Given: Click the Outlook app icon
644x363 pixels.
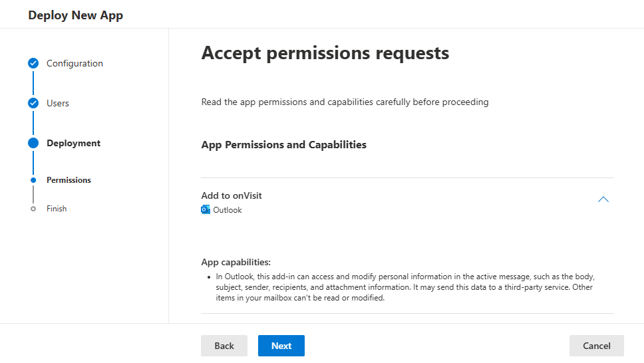Looking at the screenshot, I should click(x=206, y=210).
